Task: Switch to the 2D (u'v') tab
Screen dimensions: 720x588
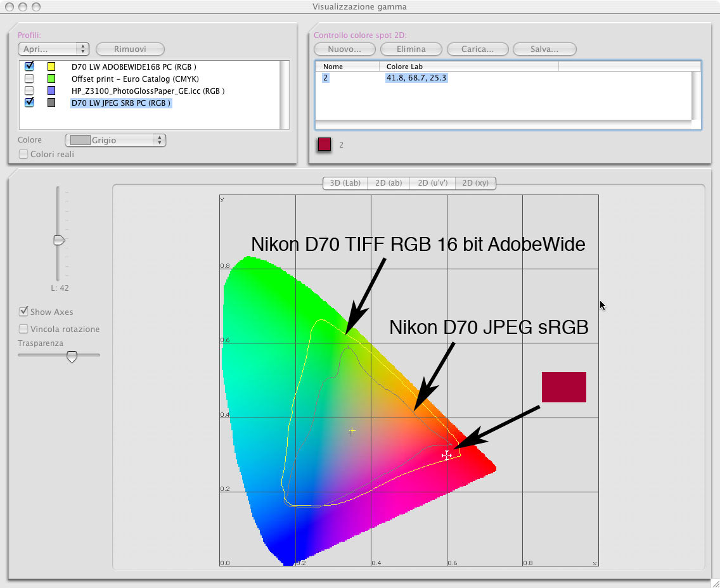Action: tap(432, 182)
